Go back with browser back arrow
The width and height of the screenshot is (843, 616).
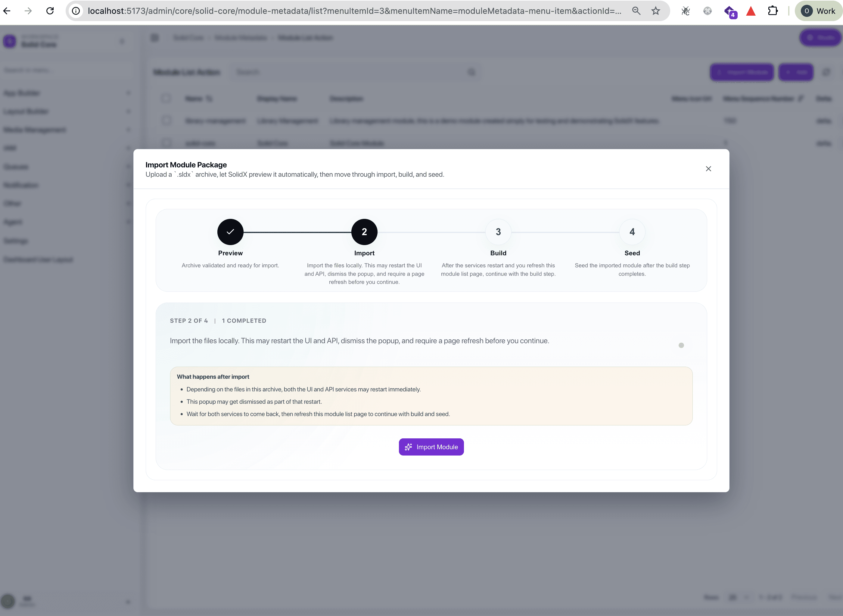point(7,11)
